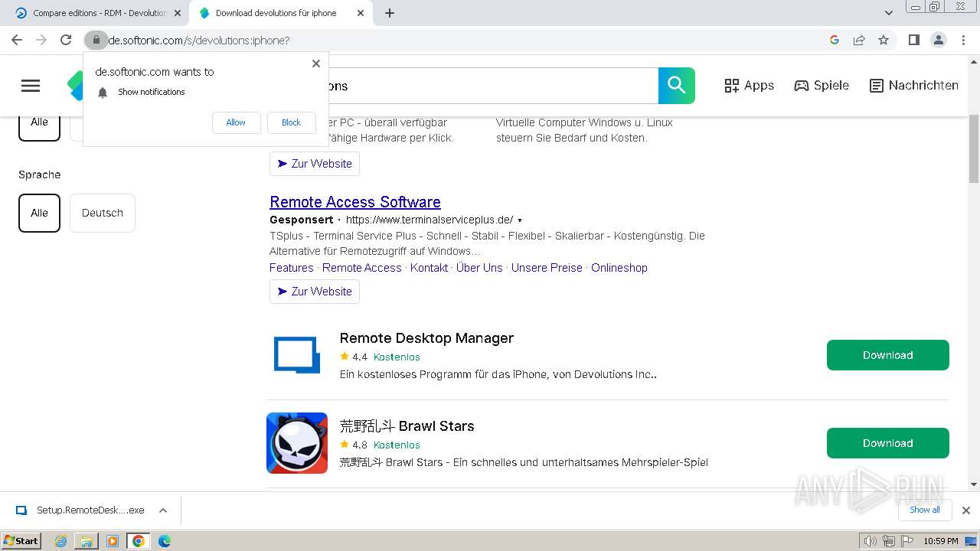Toggle the browser side panel icon

coord(913,40)
